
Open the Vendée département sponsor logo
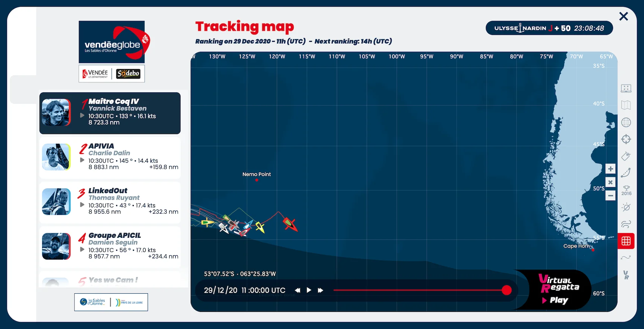[95, 74]
